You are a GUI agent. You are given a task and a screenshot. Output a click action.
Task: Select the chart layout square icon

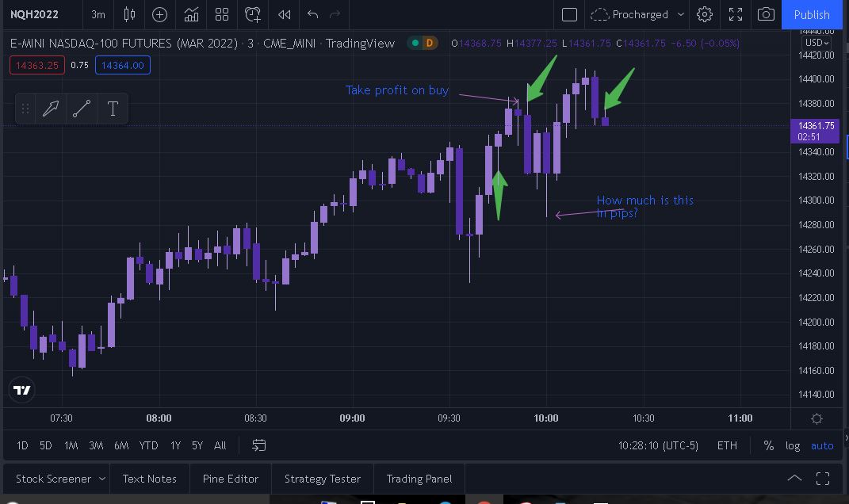(570, 14)
